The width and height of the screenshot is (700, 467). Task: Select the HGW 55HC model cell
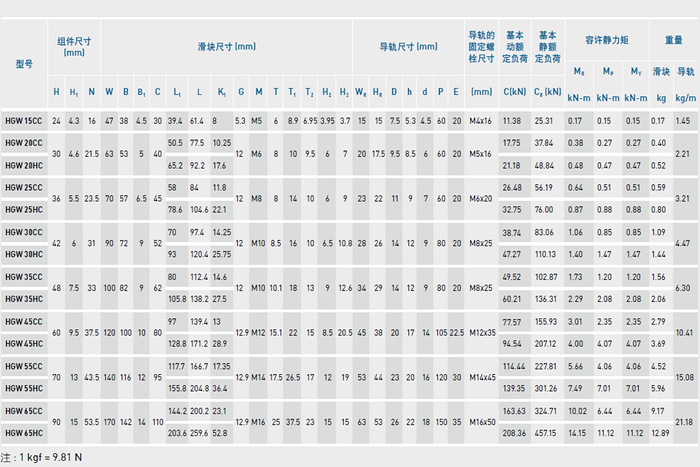[x=24, y=388]
